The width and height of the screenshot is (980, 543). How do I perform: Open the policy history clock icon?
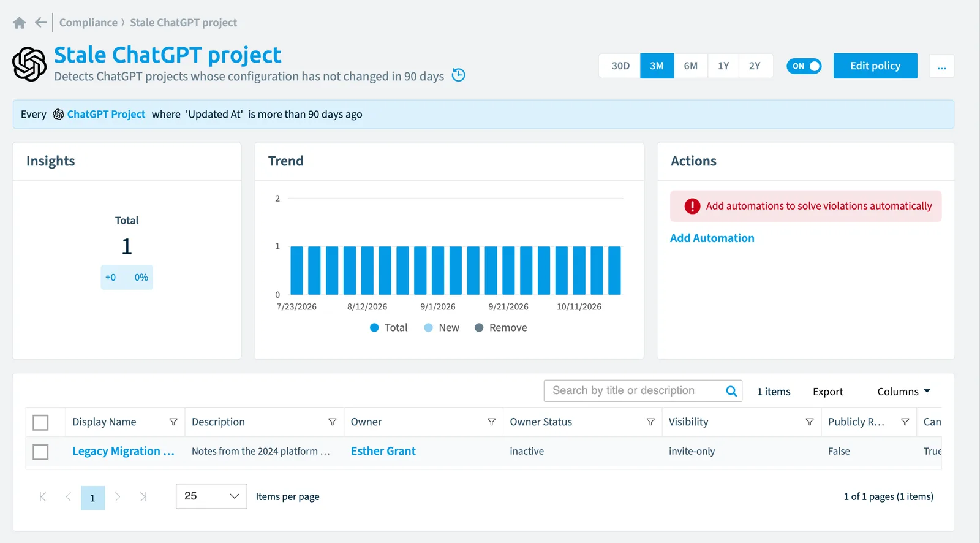[x=459, y=75]
